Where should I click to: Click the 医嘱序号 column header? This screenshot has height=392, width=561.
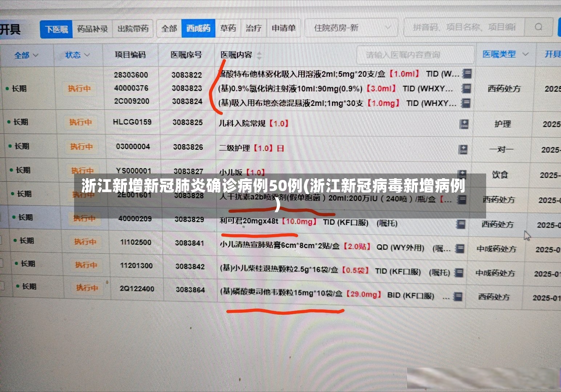pyautogui.click(x=186, y=55)
